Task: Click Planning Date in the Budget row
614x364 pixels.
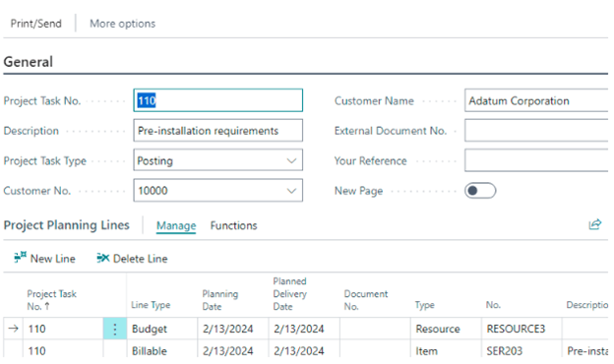Action: (x=233, y=329)
